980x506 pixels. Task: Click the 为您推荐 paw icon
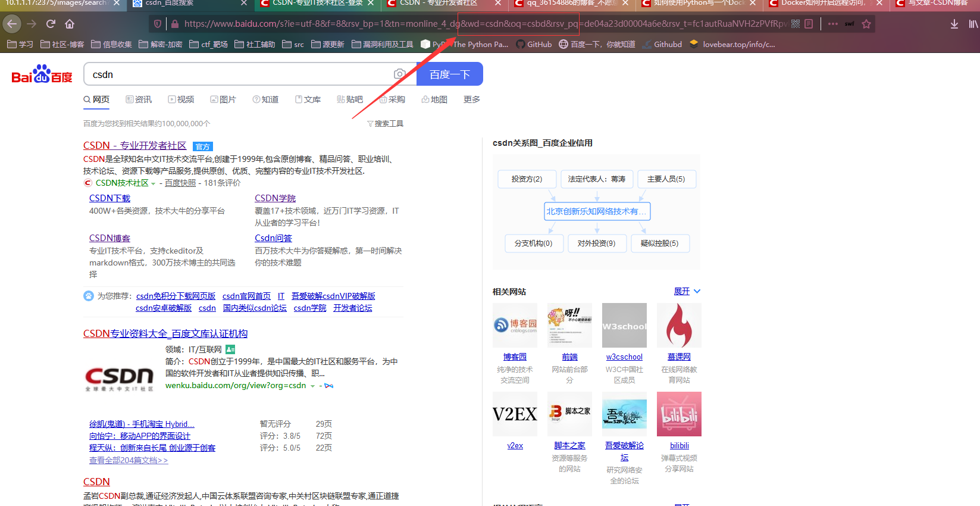pyautogui.click(x=89, y=296)
